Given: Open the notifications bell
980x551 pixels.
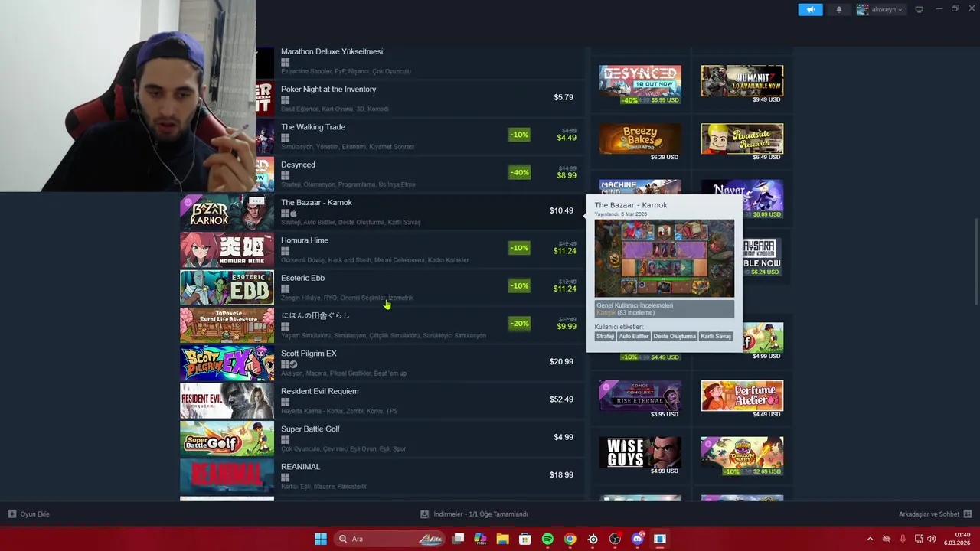Looking at the screenshot, I should click(839, 10).
